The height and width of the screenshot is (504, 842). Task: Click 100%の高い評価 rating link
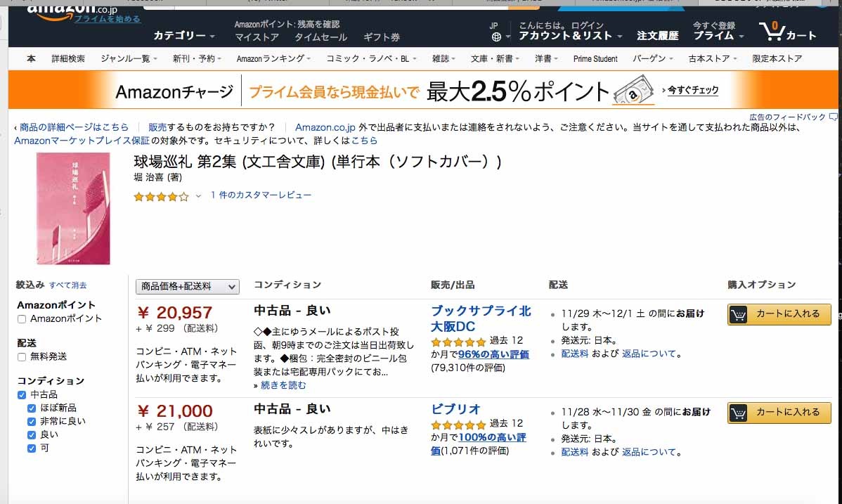pos(478,444)
